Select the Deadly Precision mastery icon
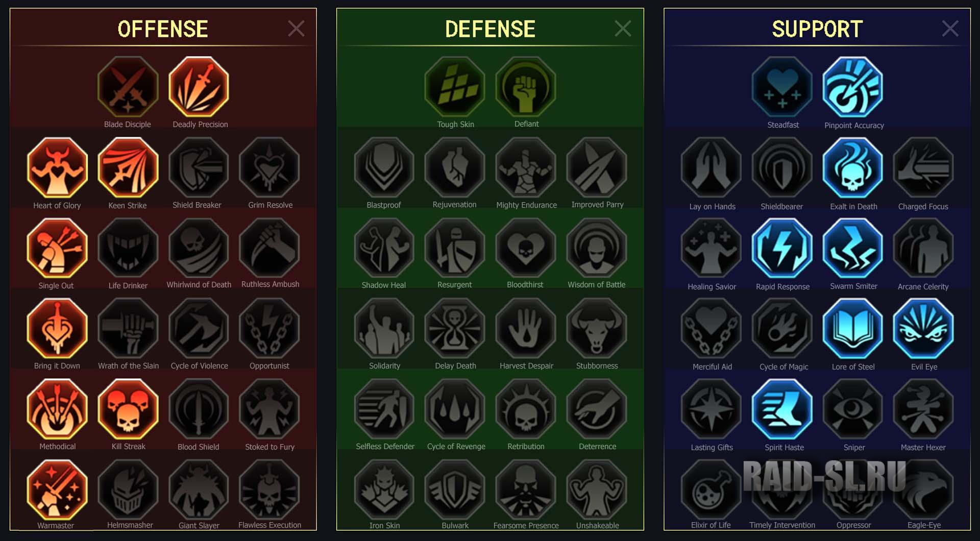This screenshot has height=541, width=980. pyautogui.click(x=199, y=87)
